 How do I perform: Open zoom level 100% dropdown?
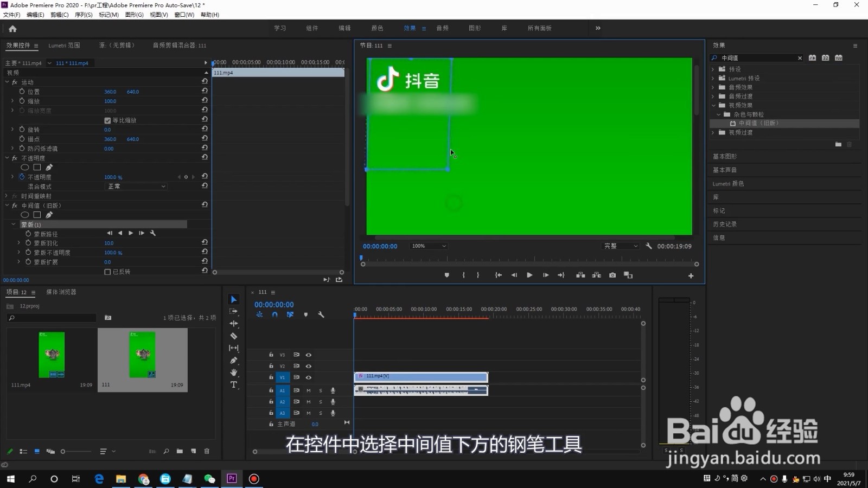(429, 246)
